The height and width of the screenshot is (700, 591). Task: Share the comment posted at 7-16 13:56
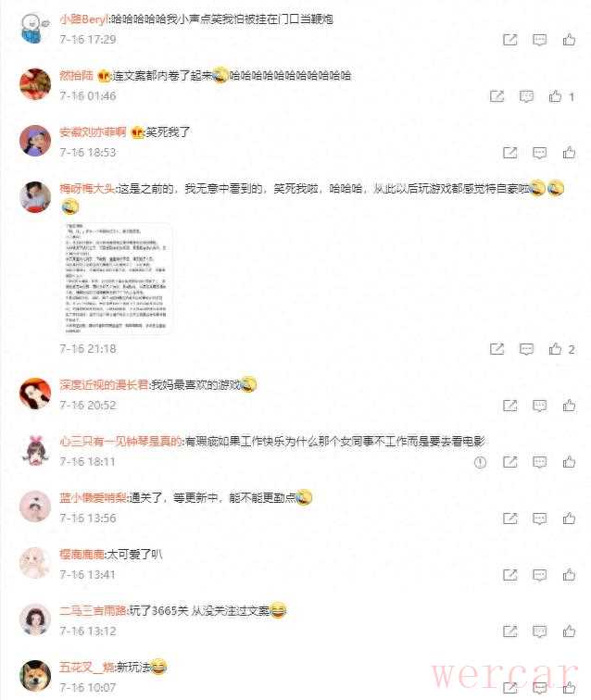click(x=509, y=519)
